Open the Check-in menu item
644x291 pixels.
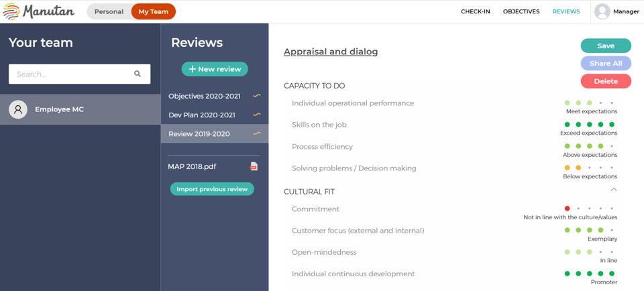pyautogui.click(x=475, y=11)
